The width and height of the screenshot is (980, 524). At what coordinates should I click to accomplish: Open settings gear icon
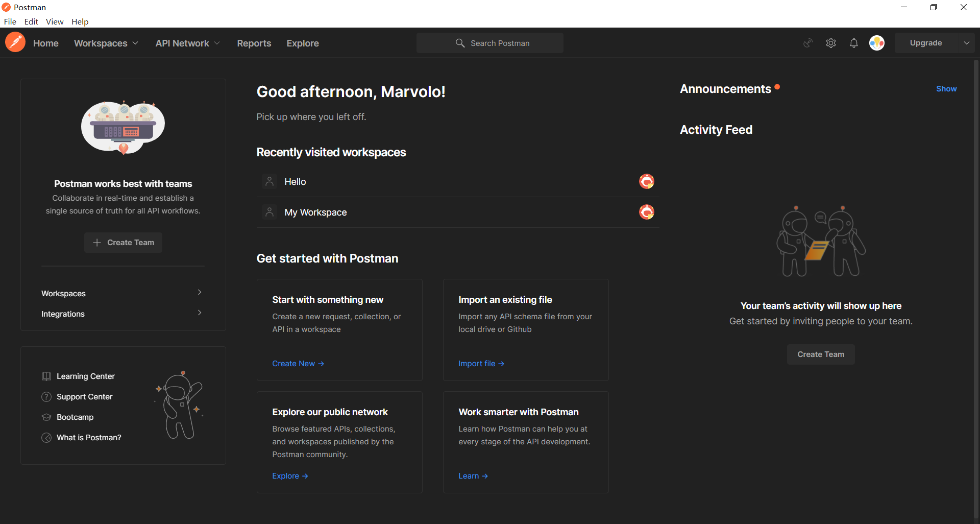click(x=831, y=43)
